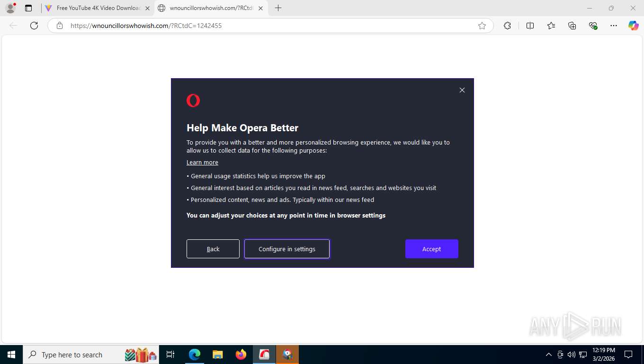Click the orange highlighted taskbar app icon
Image resolution: width=644 pixels, height=364 pixels.
(x=287, y=355)
